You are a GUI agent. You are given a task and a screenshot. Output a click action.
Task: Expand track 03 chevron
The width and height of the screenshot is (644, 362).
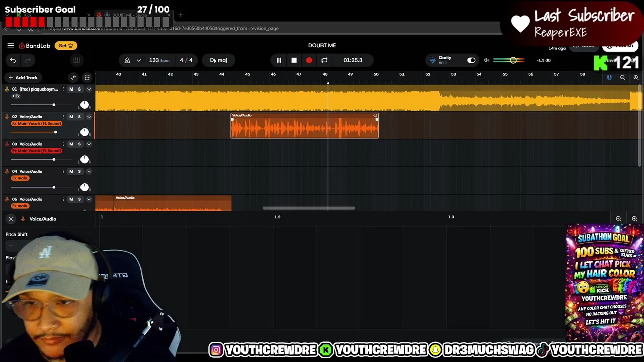pyautogui.click(x=89, y=144)
